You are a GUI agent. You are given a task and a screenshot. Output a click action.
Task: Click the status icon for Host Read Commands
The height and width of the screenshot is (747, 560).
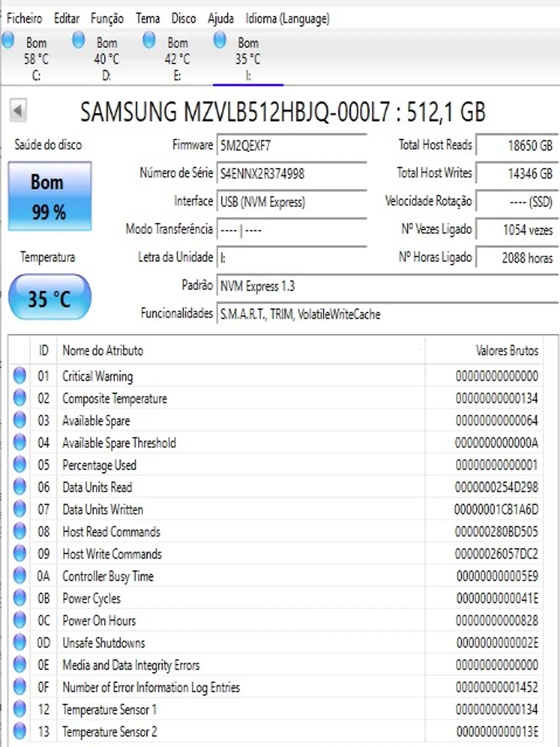pyautogui.click(x=20, y=531)
